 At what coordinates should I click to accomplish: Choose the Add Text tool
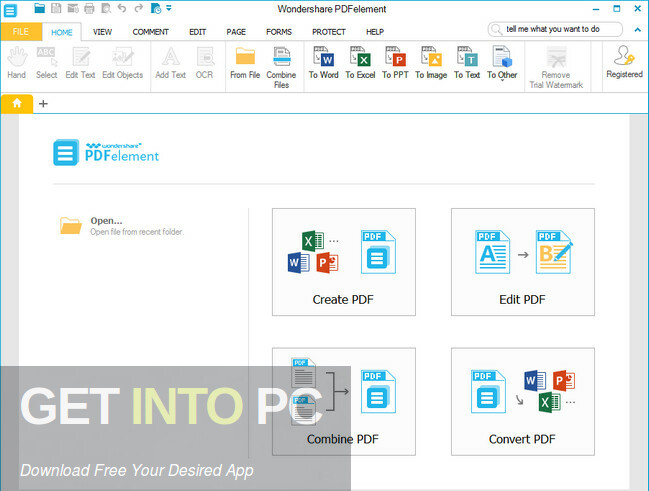171,63
